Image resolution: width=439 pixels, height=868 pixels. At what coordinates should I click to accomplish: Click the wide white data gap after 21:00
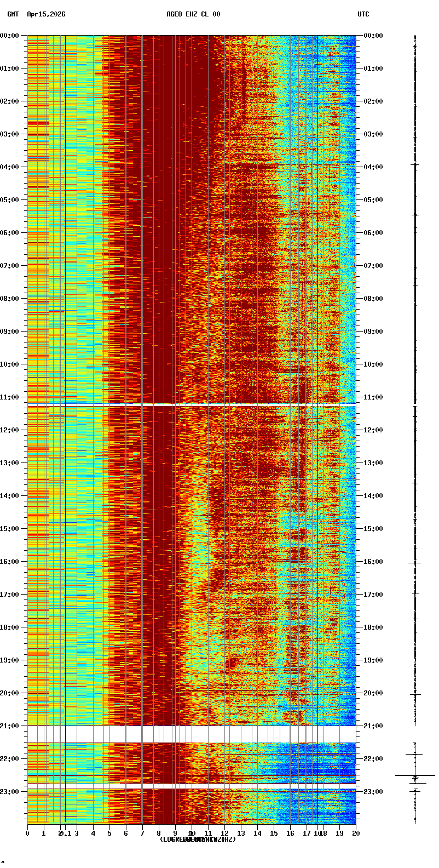192,734
